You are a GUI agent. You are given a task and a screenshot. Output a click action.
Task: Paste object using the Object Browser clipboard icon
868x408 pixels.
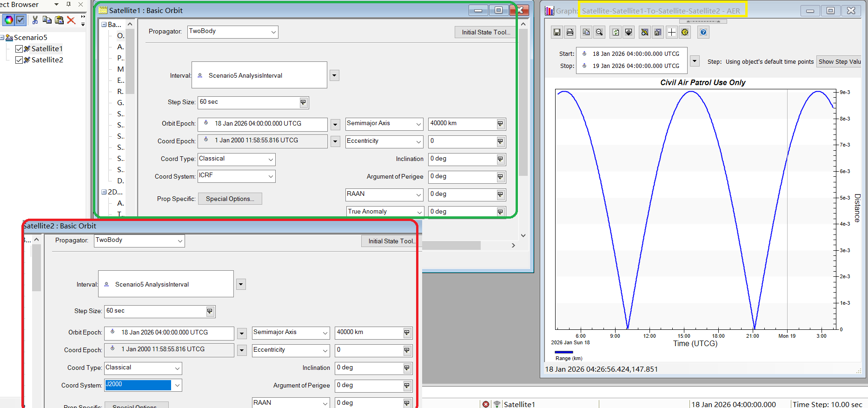(x=59, y=20)
